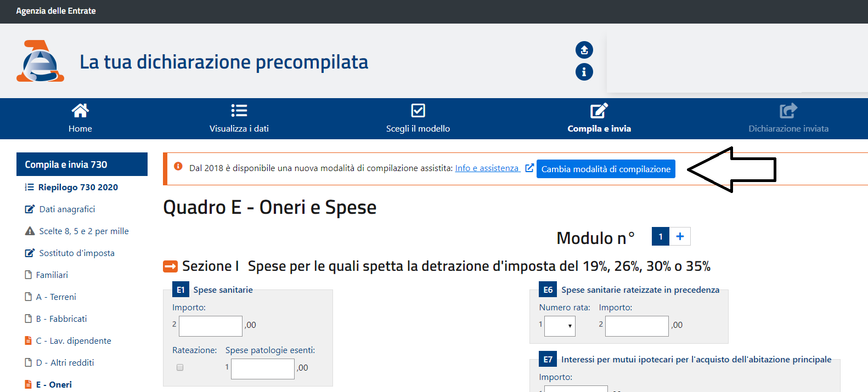Click the document icon beside A - Terreni
This screenshot has width=868, height=392.
29,297
